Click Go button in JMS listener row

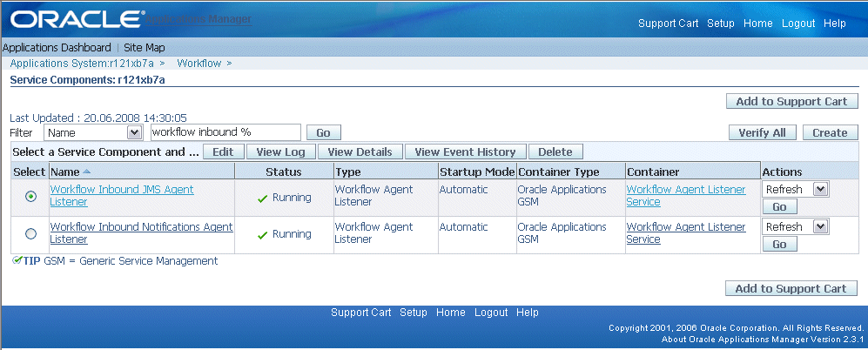[x=779, y=207]
